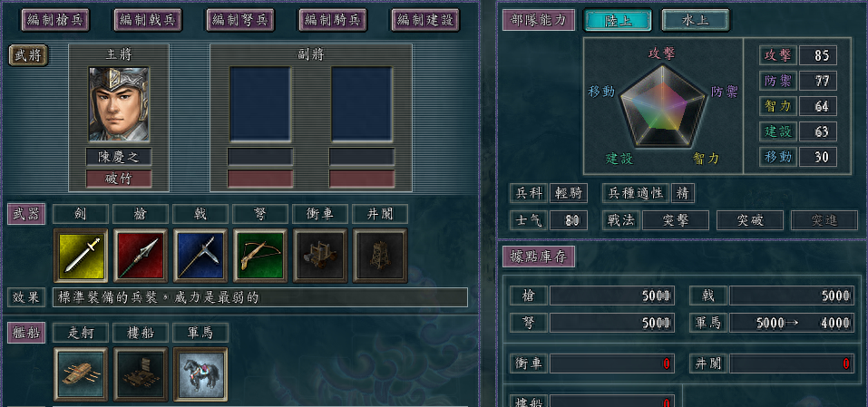Choose the blue halberd weapon icon

coord(200,256)
